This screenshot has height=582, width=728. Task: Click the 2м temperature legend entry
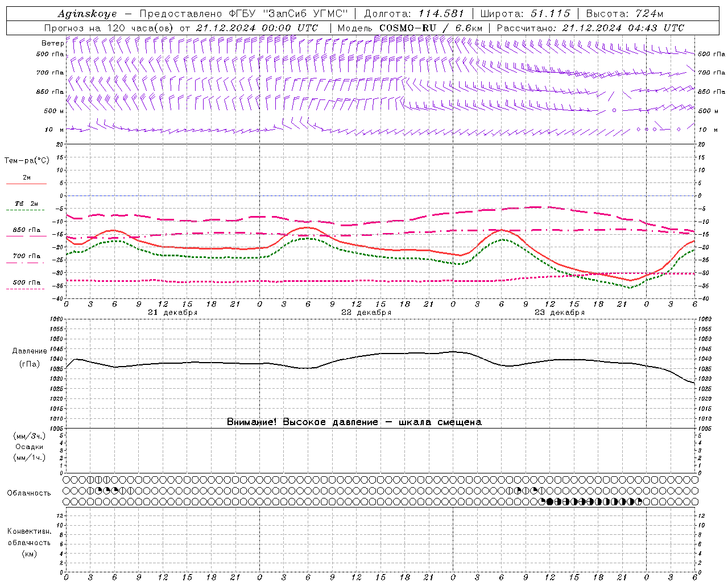point(27,178)
